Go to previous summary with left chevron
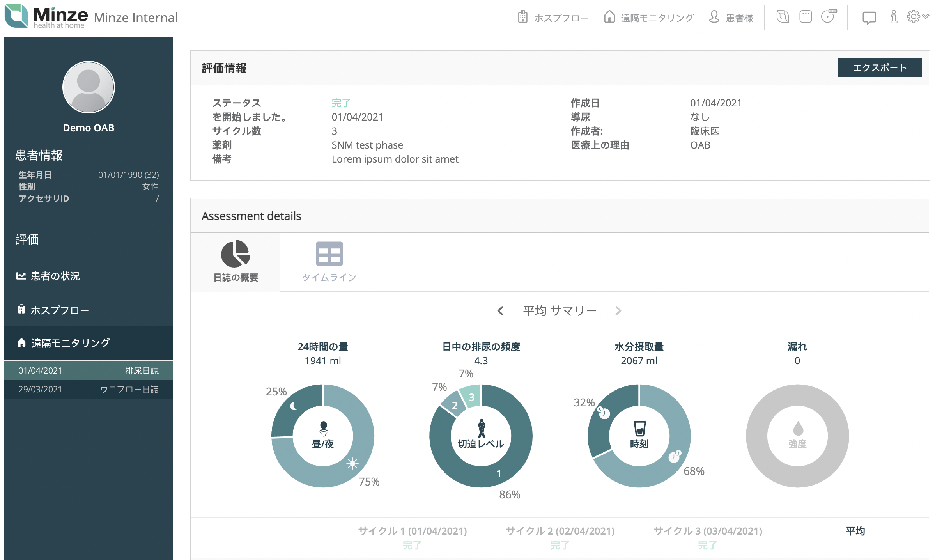This screenshot has height=560, width=935. tap(501, 311)
